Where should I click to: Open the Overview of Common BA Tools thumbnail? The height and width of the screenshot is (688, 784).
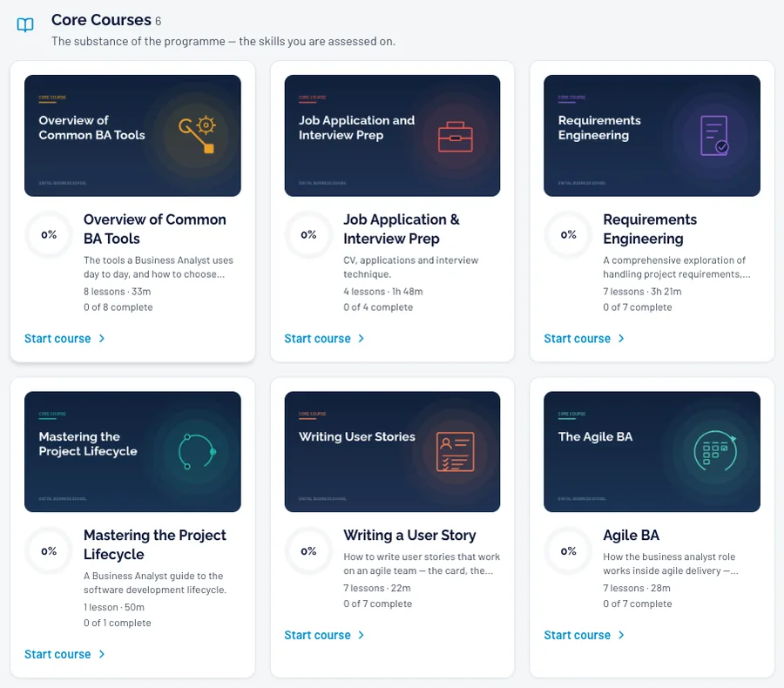coord(132,136)
